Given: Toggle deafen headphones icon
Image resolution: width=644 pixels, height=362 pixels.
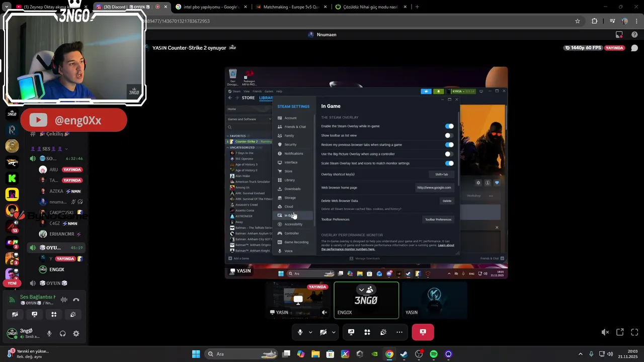Looking at the screenshot, I should pyautogui.click(x=62, y=333).
